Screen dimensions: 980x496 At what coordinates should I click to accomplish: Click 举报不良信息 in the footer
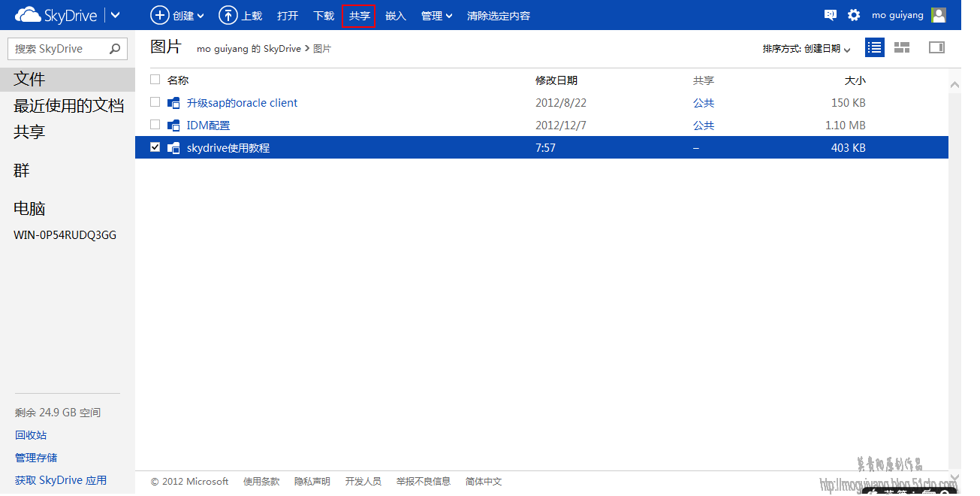click(424, 482)
